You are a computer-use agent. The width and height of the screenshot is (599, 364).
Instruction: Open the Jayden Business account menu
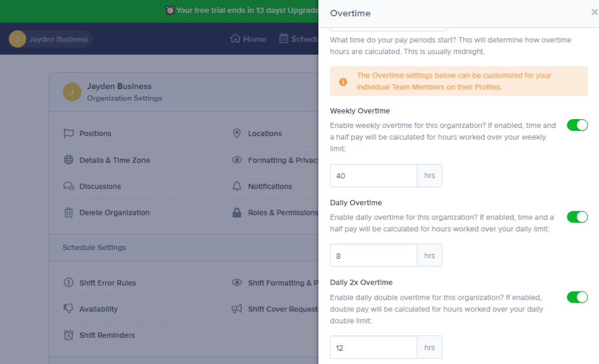pyautogui.click(x=50, y=39)
